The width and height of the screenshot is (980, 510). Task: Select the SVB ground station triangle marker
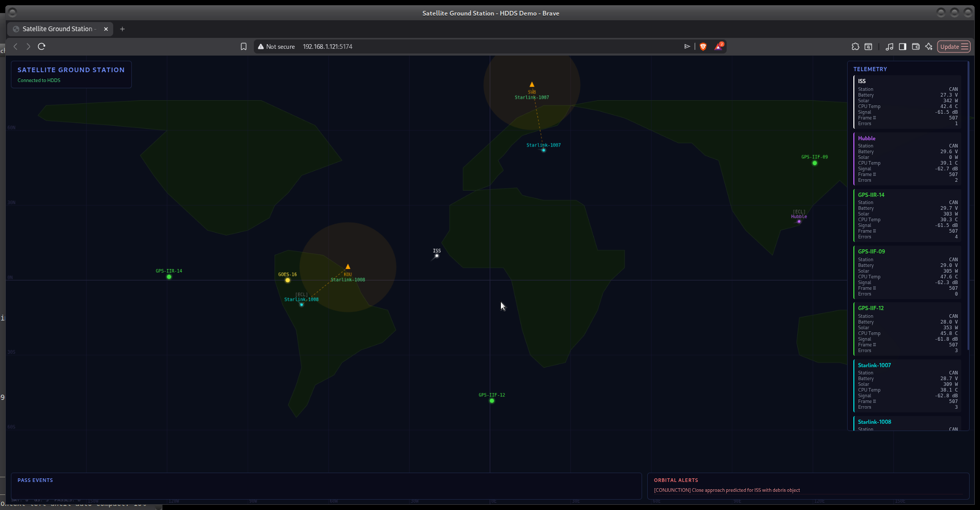[532, 84]
